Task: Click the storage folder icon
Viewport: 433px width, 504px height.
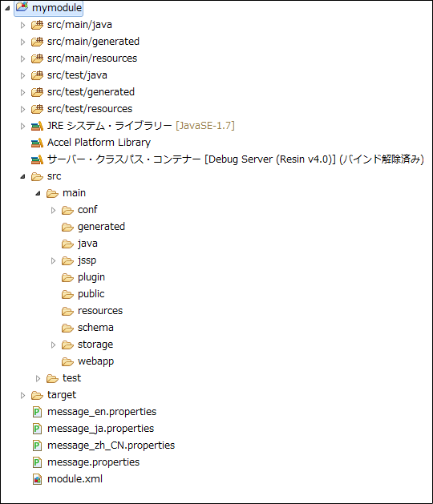Action: pyautogui.click(x=67, y=345)
